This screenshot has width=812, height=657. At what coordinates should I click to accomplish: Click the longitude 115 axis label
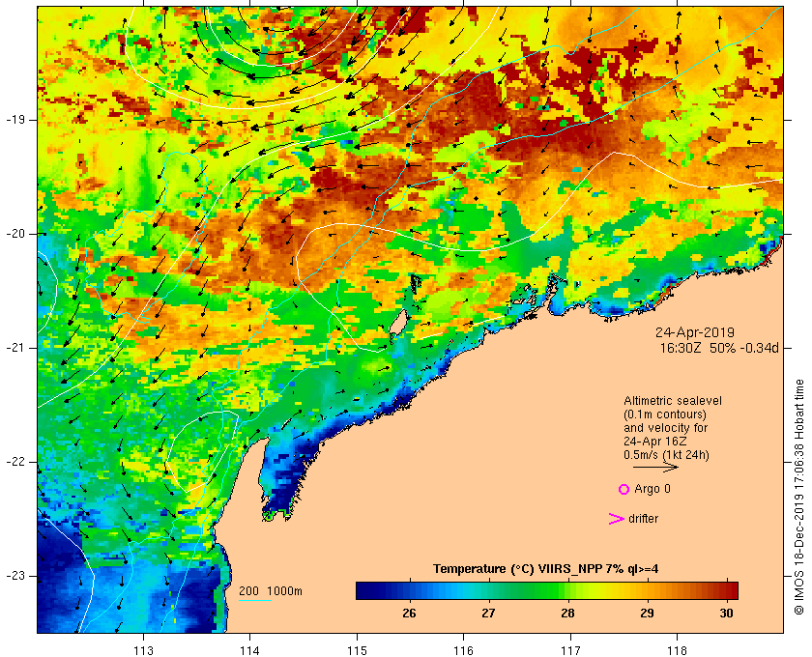pyautogui.click(x=357, y=651)
